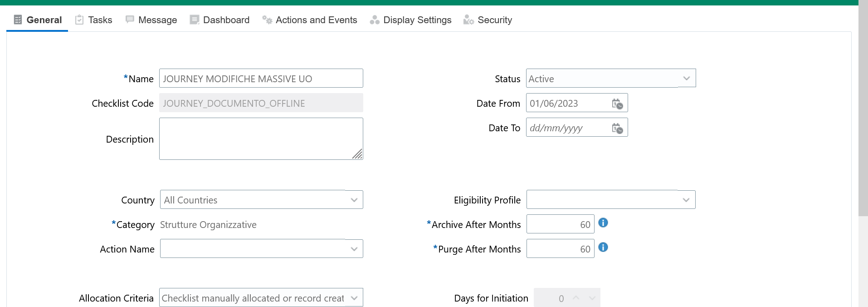Switch to Display Settings tab
The width and height of the screenshot is (868, 307).
pyautogui.click(x=411, y=20)
